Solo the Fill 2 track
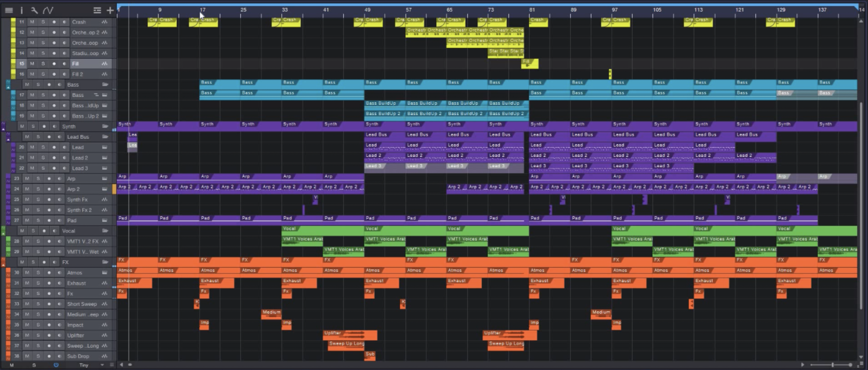 [43, 74]
